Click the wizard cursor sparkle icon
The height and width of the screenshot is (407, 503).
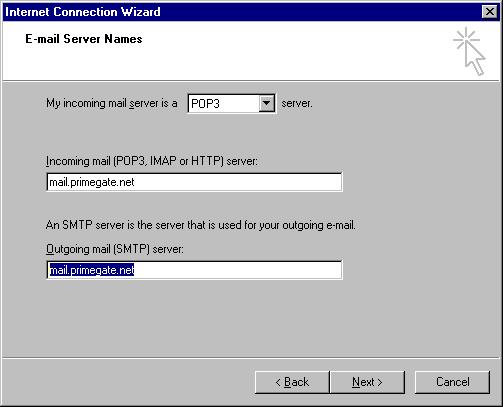tap(469, 51)
